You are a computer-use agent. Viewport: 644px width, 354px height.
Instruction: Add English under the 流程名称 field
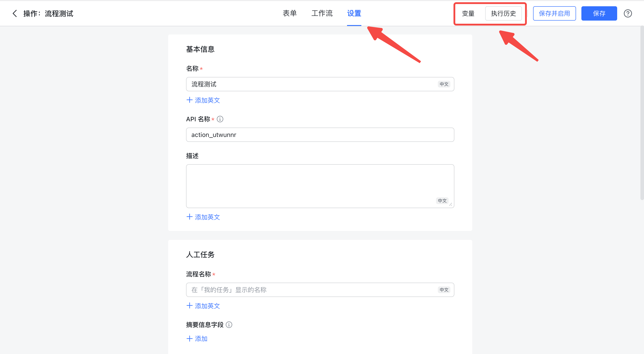[203, 306]
